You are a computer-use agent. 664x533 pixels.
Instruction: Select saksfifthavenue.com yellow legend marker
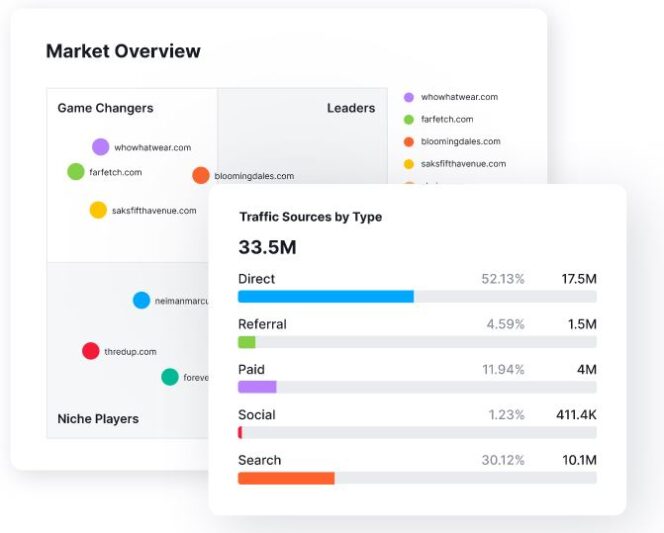(x=409, y=164)
